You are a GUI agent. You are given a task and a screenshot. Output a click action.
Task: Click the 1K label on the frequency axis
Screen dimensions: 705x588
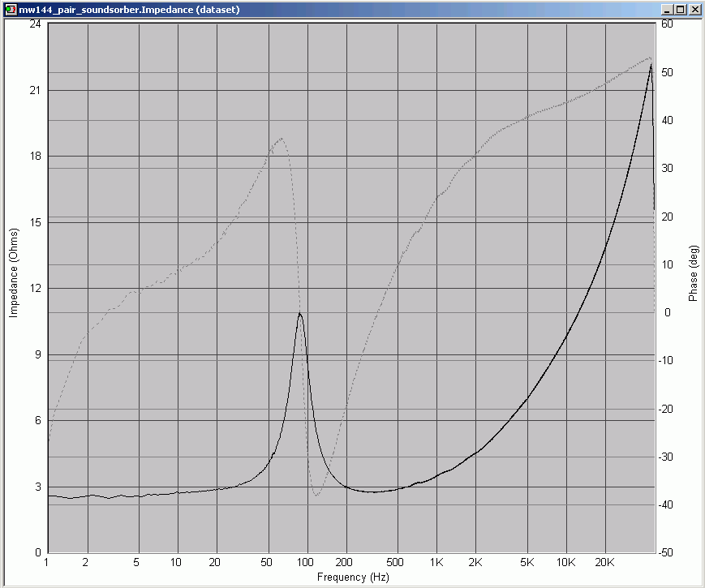coord(436,562)
